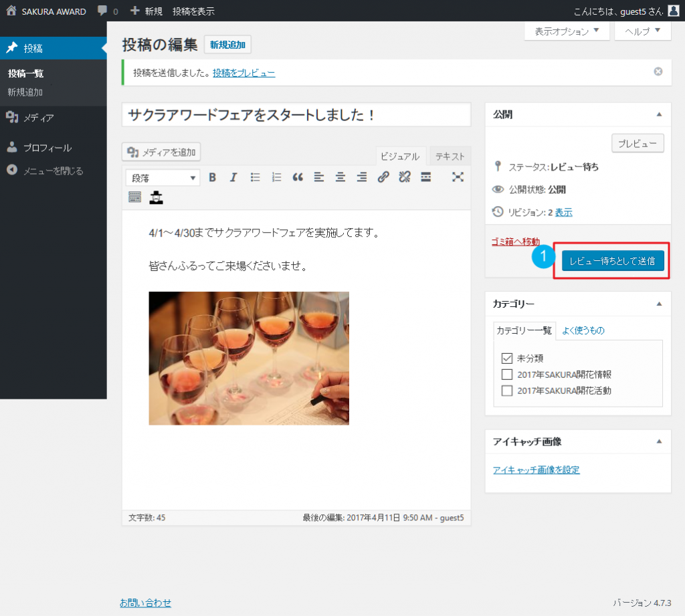Click the Bold formatting icon

pyautogui.click(x=212, y=177)
